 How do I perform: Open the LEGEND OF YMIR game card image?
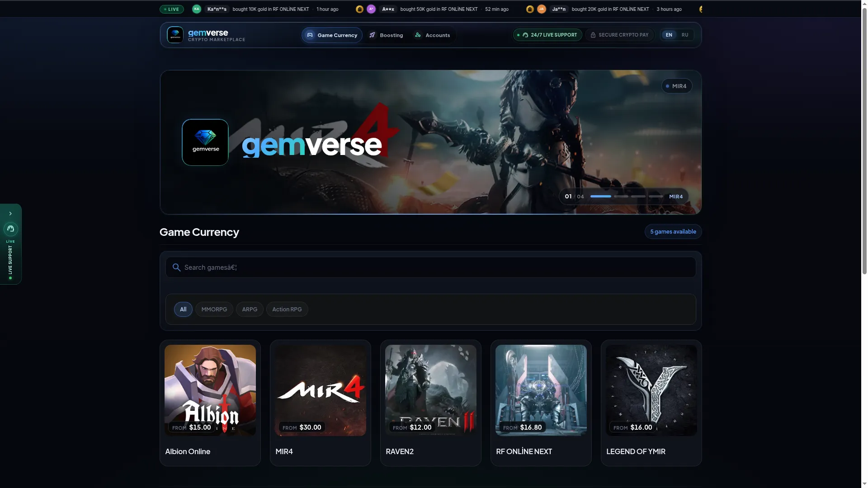[651, 390]
